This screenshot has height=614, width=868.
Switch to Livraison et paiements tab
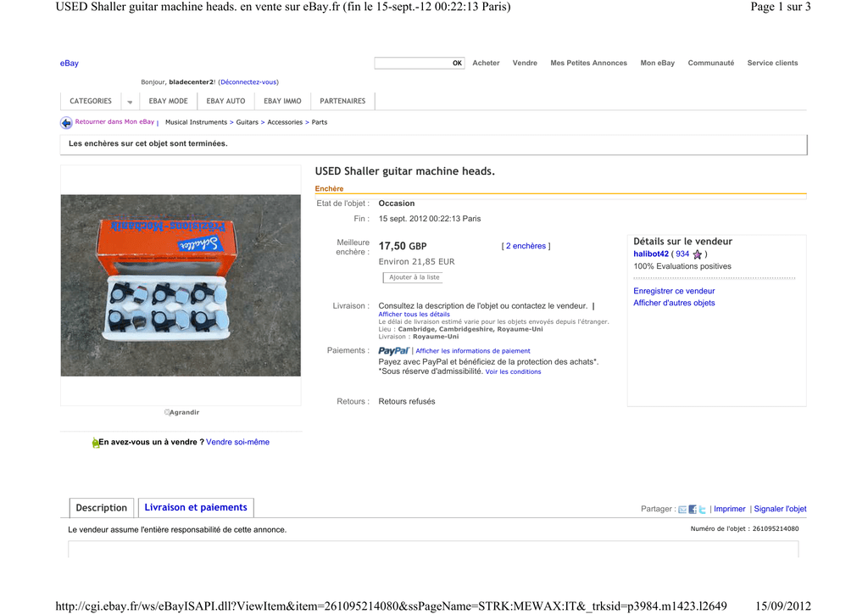tap(196, 508)
